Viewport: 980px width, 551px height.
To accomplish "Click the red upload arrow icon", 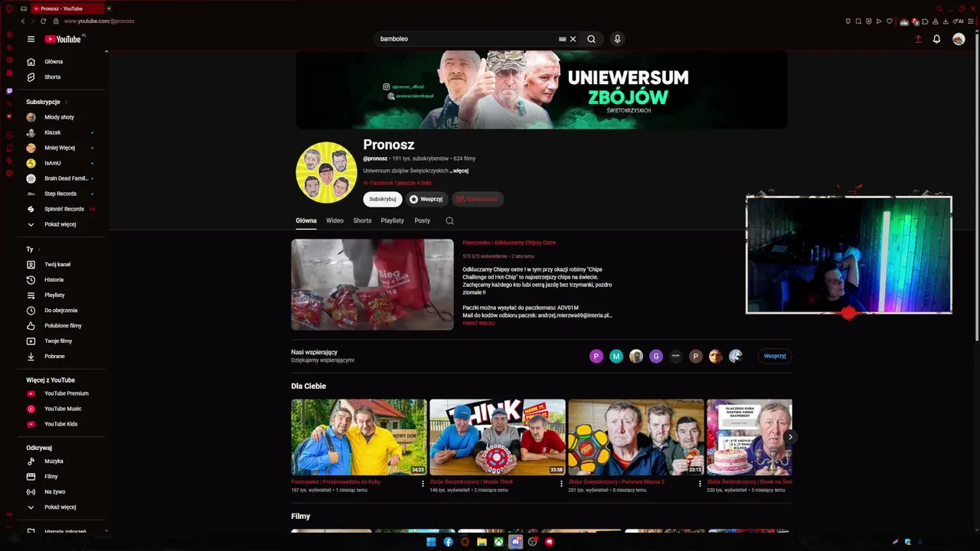I will [918, 39].
